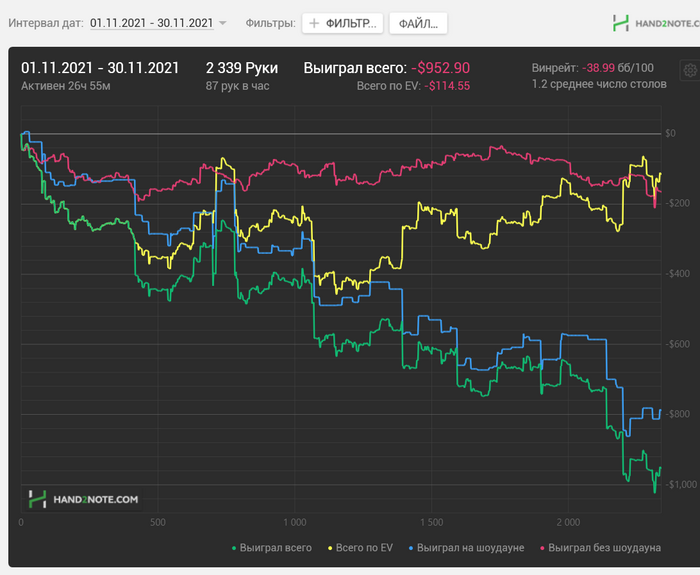The height and width of the screenshot is (575, 700).
Task: Click the 1 000 x-axis label
Action: (x=295, y=522)
